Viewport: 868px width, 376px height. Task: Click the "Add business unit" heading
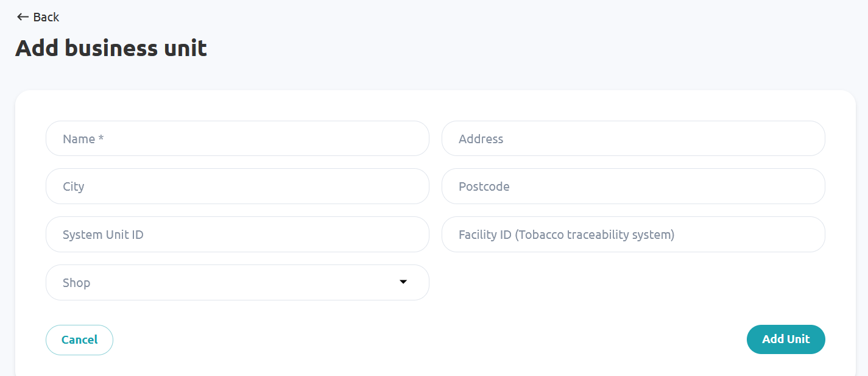111,48
